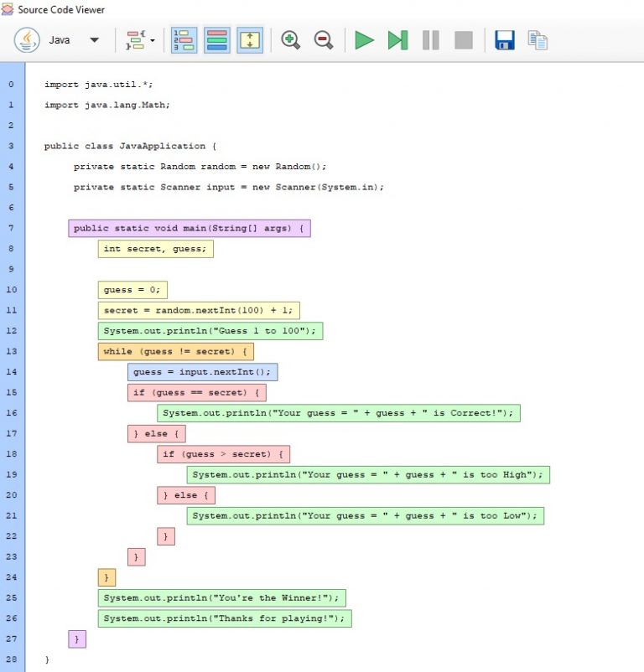This screenshot has width=644, height=672.
Task: Click the Java language logo icon
Action: 27,39
